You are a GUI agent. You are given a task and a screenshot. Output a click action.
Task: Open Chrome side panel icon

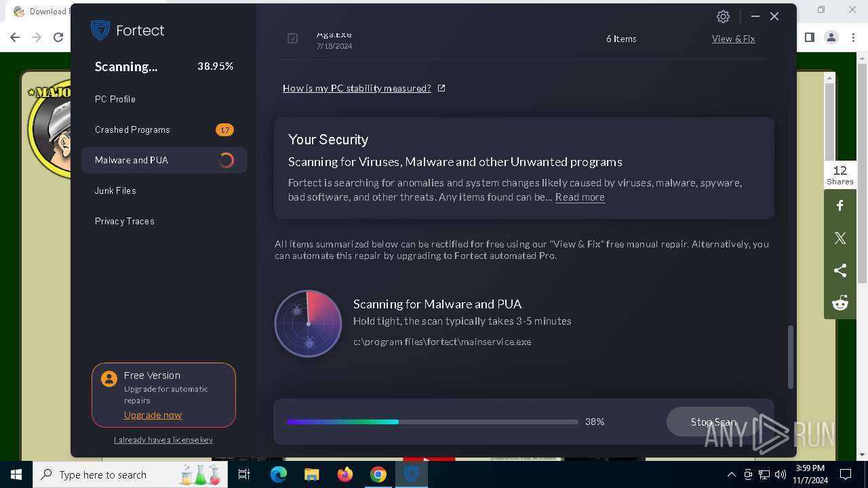click(809, 37)
